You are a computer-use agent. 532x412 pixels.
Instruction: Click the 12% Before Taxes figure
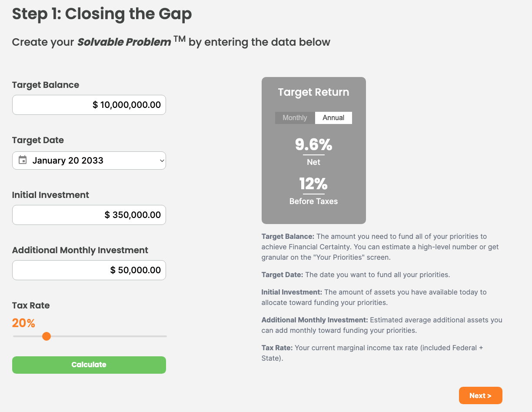[x=313, y=184]
